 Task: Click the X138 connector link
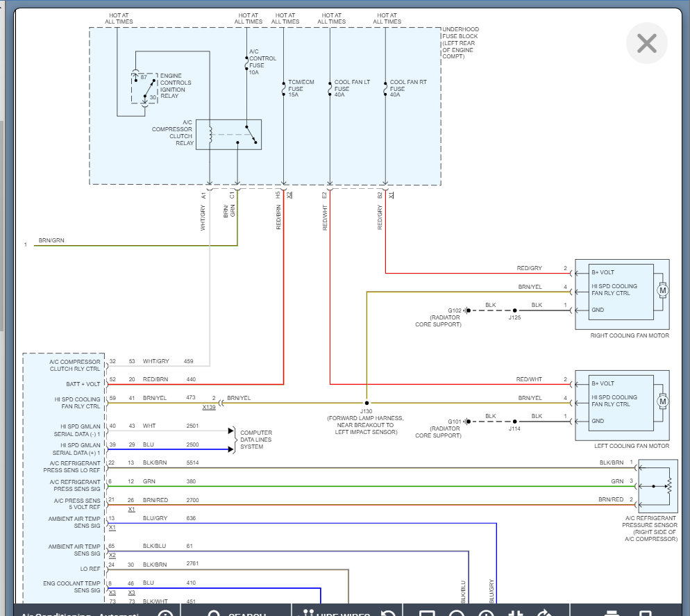209,409
